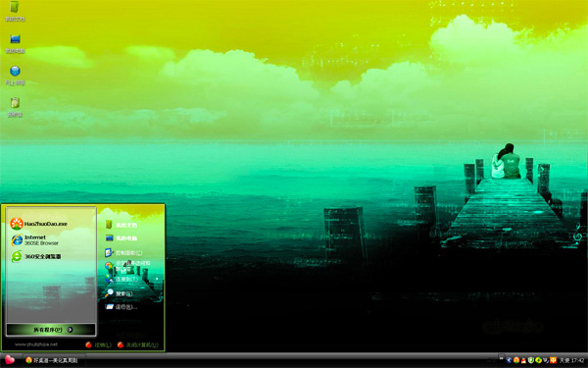Viewport: 588px width, 368px height.
Task: Click yellow-green circular tray icon
Action: tap(538, 360)
